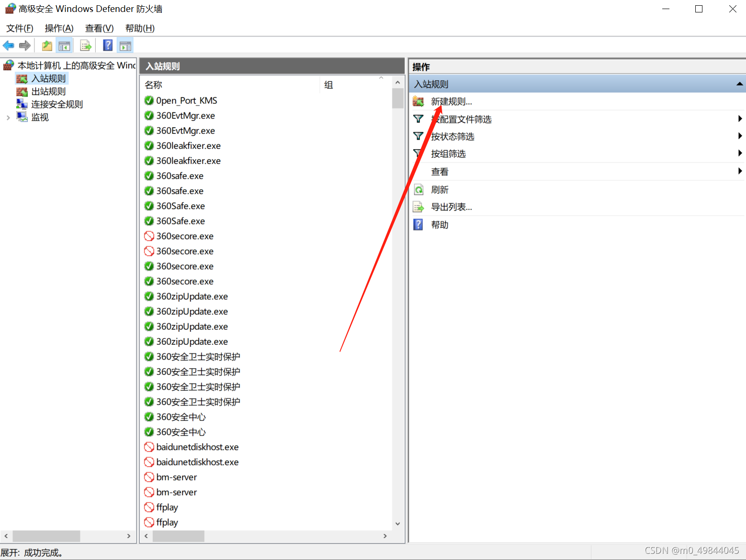The width and height of the screenshot is (746, 560).
Task: Click the 连接安全规则 tree icon
Action: coord(22,104)
